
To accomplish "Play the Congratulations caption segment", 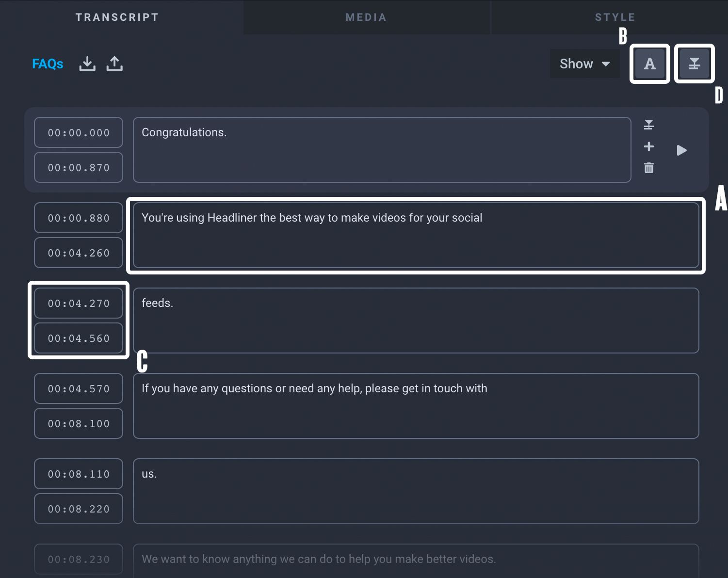I will (681, 150).
